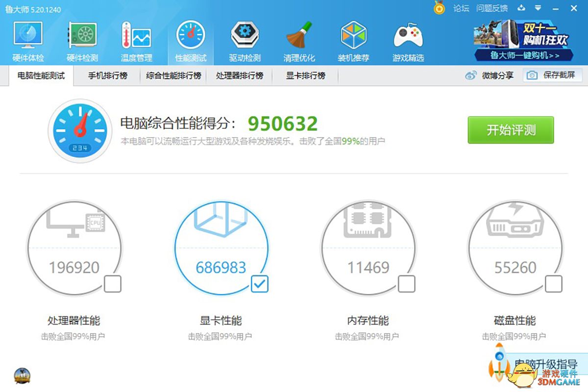This screenshot has height=392, width=588.
Task: Open the 清理优化 broom cleanup section
Action: [299, 42]
